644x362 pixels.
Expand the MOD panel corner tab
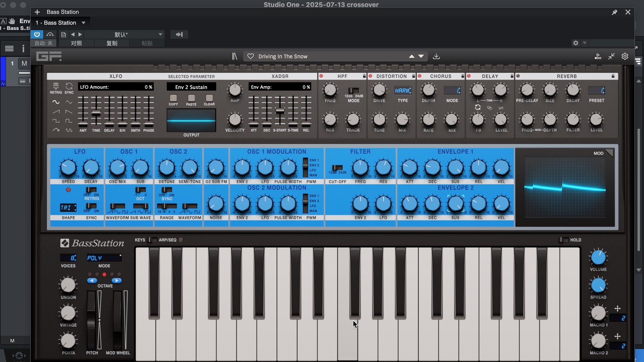(609, 153)
